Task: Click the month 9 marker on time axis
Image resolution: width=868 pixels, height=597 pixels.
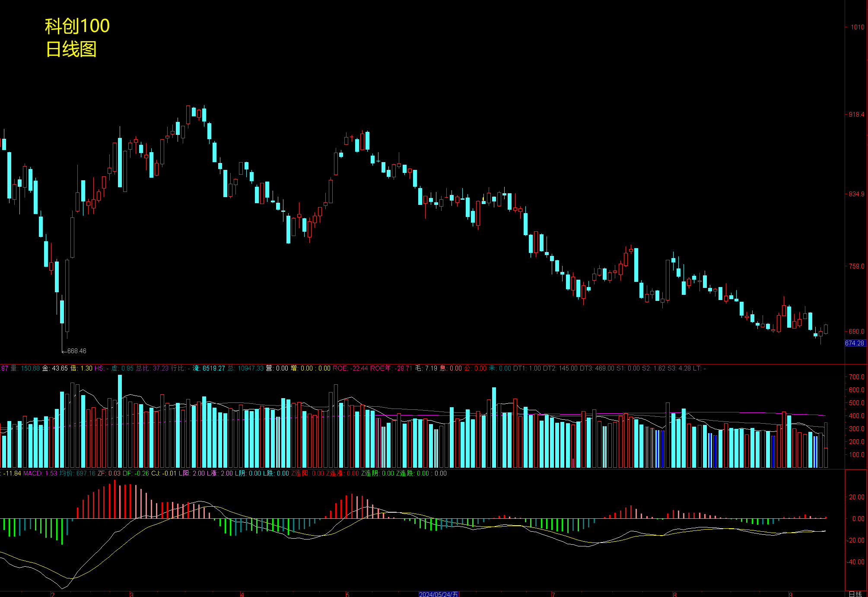Action: click(791, 594)
